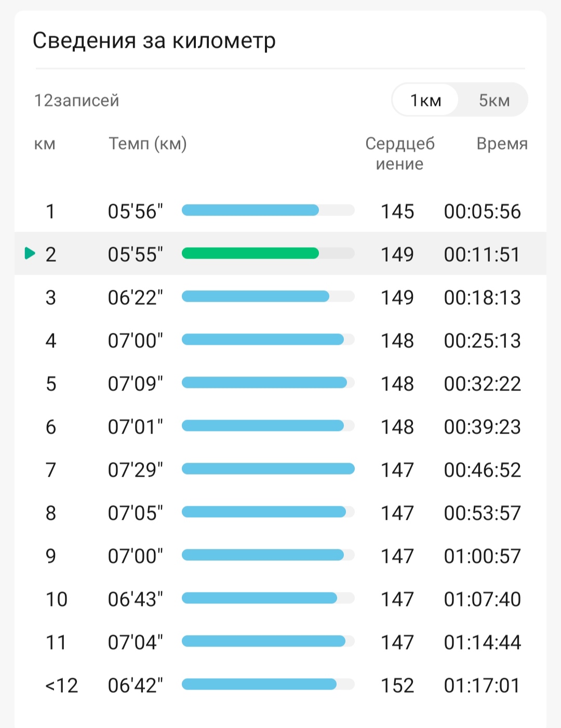Open kilometer 4 row showing 00:25:13
Screen dimensions: 561x728
pyautogui.click(x=280, y=340)
